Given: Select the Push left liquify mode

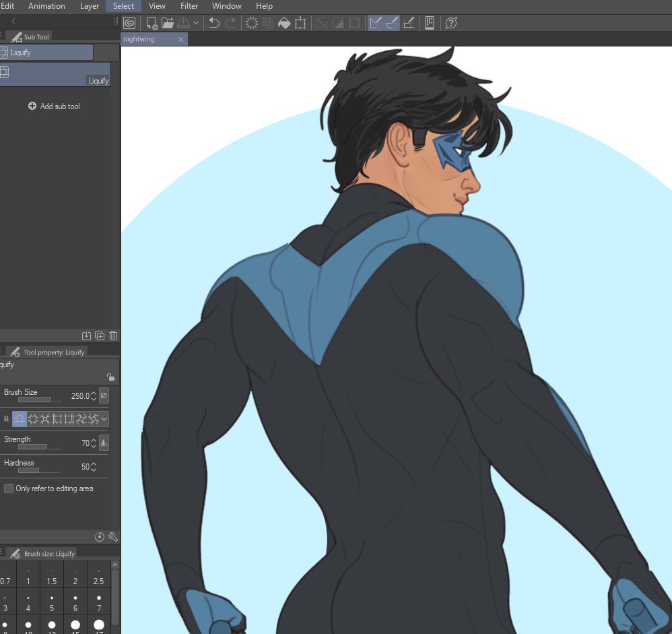Looking at the screenshot, I should 57,419.
